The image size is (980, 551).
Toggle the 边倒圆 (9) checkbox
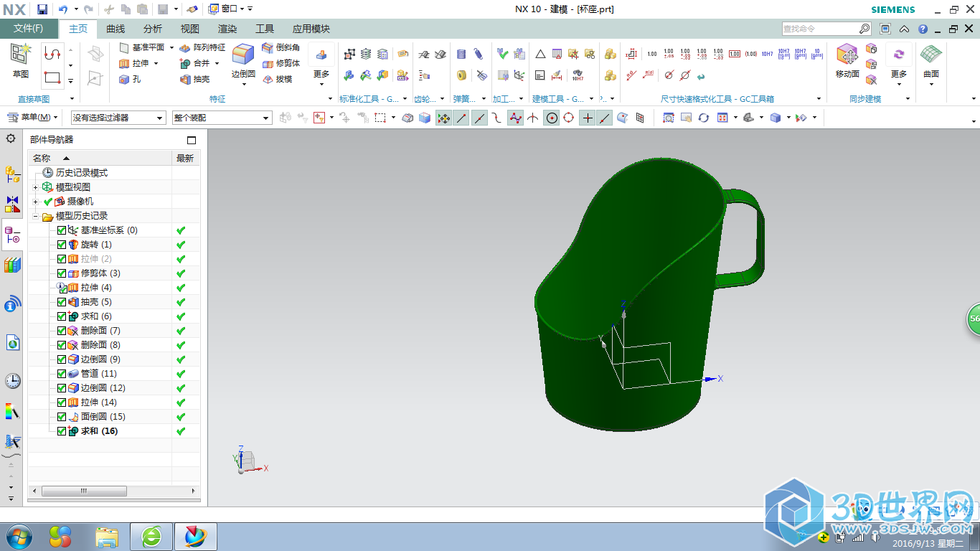[61, 359]
